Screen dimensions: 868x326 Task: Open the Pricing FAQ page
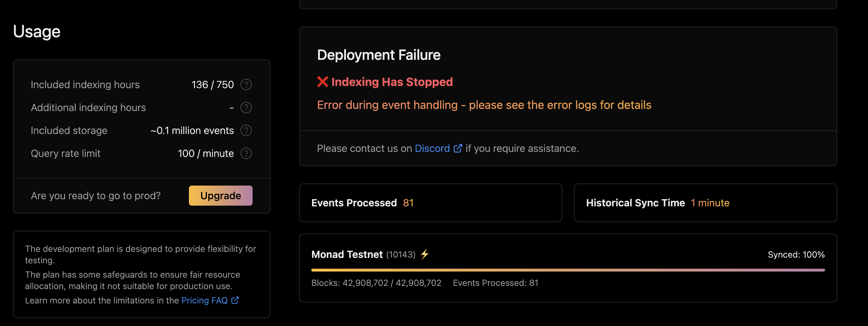pyautogui.click(x=205, y=300)
